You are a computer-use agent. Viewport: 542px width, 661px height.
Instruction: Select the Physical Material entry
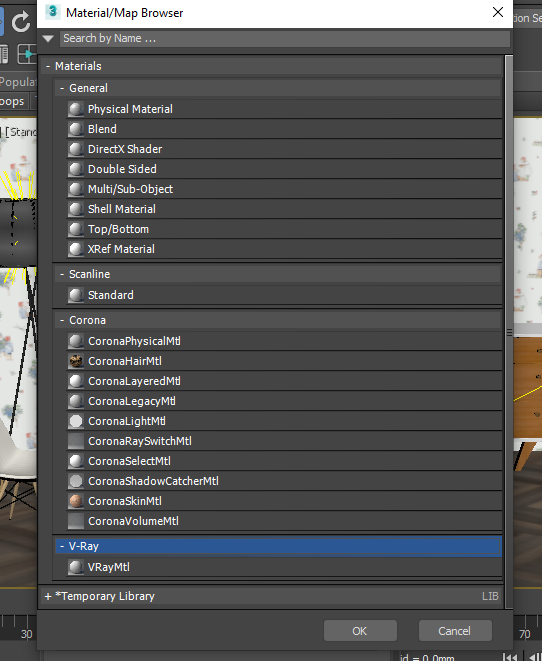click(x=284, y=109)
